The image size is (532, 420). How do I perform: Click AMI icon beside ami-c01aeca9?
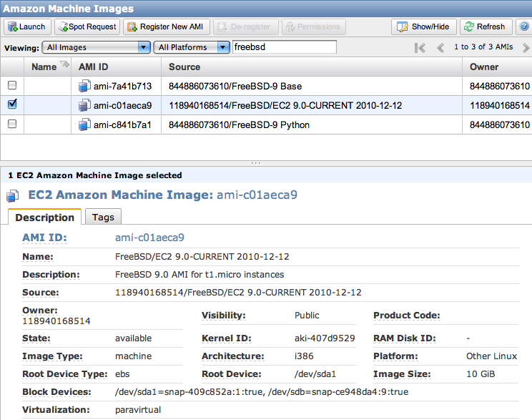pos(84,105)
